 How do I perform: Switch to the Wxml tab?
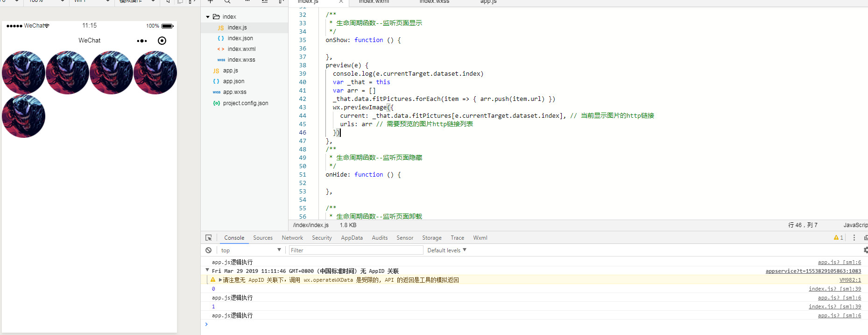tap(480, 238)
